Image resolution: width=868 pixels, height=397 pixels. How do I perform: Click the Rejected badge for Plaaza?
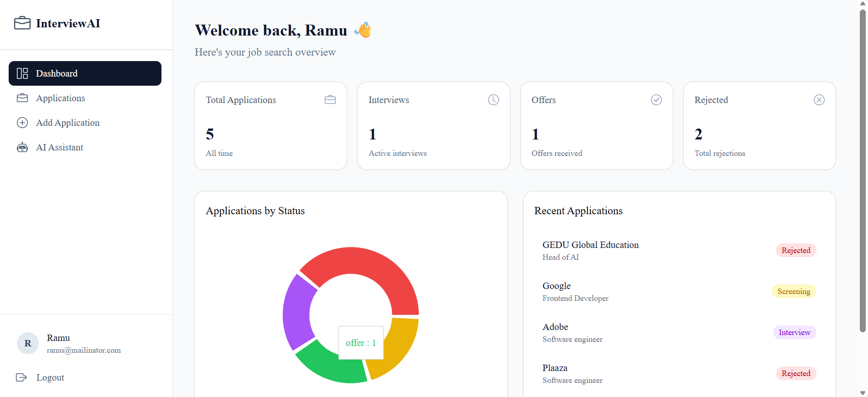(x=796, y=373)
